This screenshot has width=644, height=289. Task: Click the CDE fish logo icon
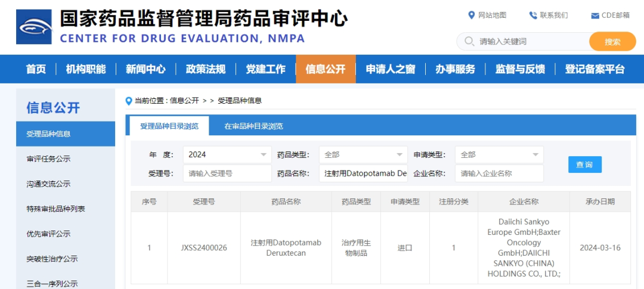point(33,27)
